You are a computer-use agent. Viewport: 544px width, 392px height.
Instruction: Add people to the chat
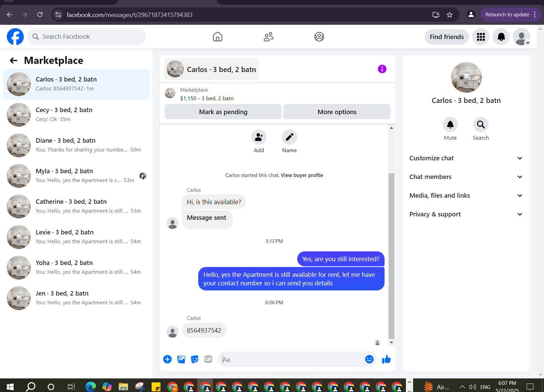[259, 137]
